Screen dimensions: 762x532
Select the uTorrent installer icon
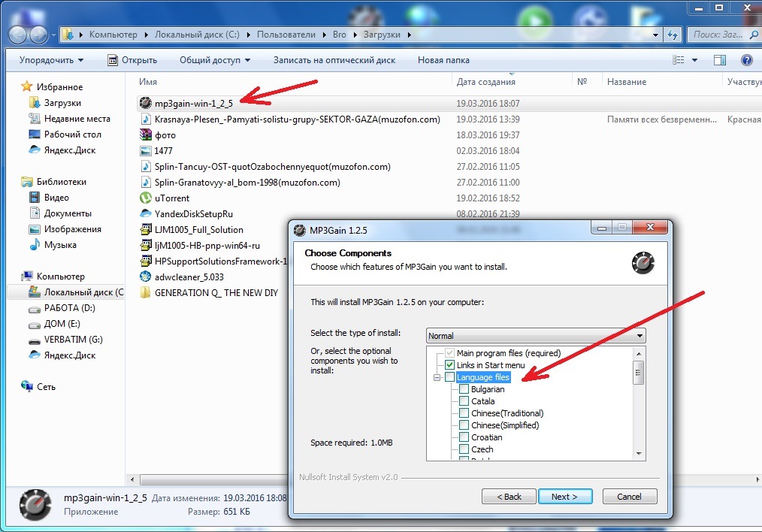(x=145, y=198)
